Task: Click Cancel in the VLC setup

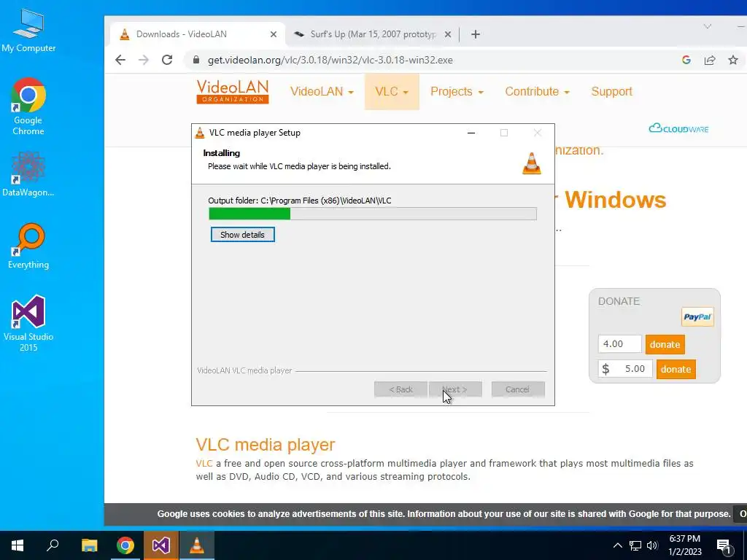Action: click(x=518, y=389)
